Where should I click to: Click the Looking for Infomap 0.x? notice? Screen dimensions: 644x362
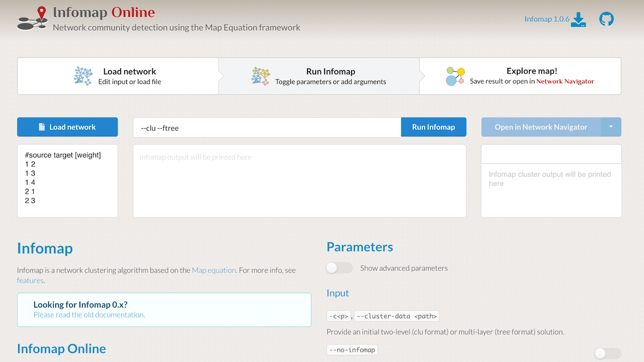[164, 310]
